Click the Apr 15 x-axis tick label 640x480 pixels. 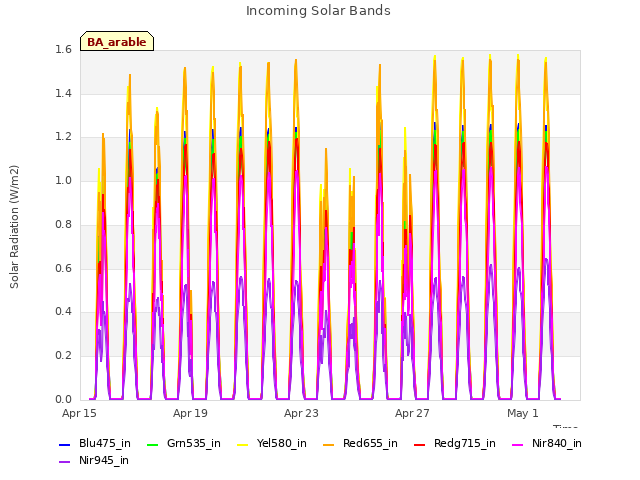(79, 413)
